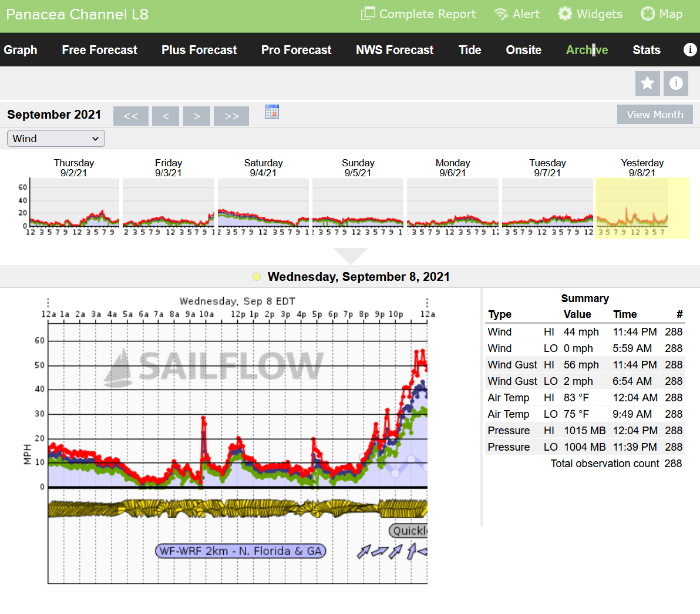
Task: Click the Wind LO 0 mph value
Action: coord(578,348)
